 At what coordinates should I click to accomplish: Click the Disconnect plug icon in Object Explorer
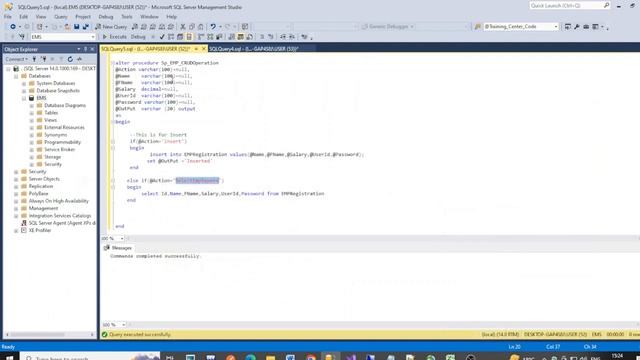[44, 59]
